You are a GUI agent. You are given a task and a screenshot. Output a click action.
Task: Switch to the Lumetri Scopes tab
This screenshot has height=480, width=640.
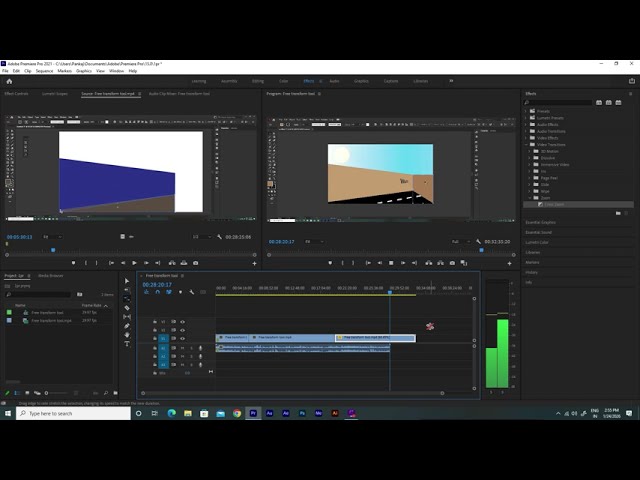click(x=55, y=94)
